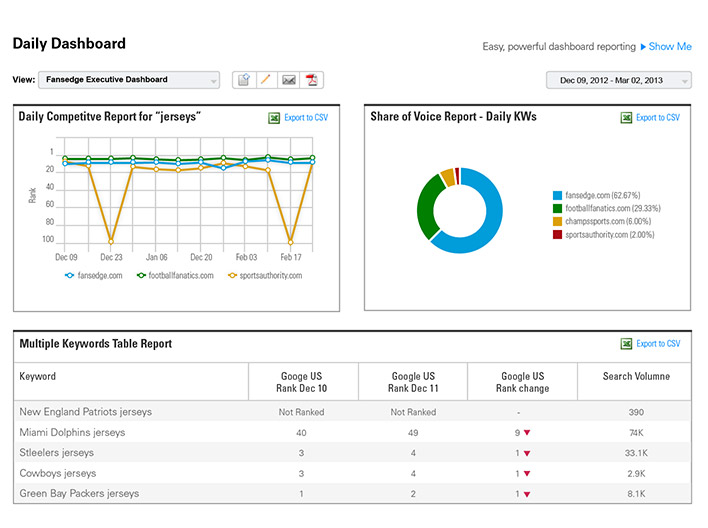Open the Fansedge Executive Dashboard view dropdown
708x528 pixels.
coord(129,80)
